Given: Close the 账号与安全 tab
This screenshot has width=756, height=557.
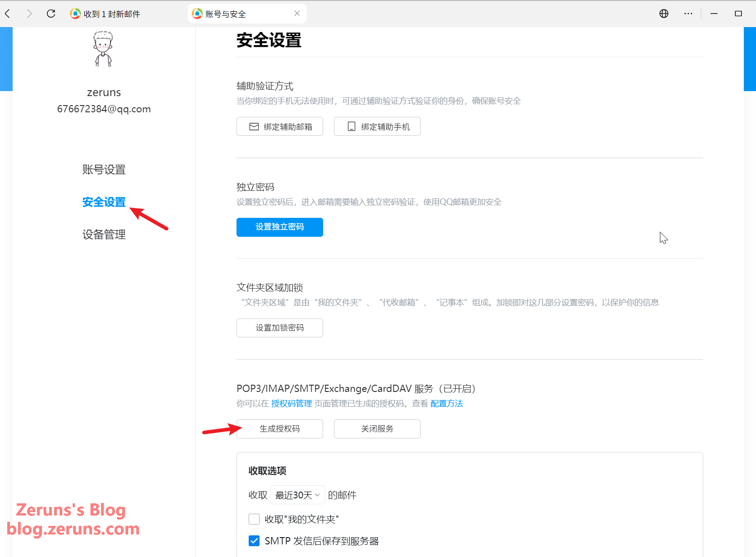Looking at the screenshot, I should [x=297, y=14].
